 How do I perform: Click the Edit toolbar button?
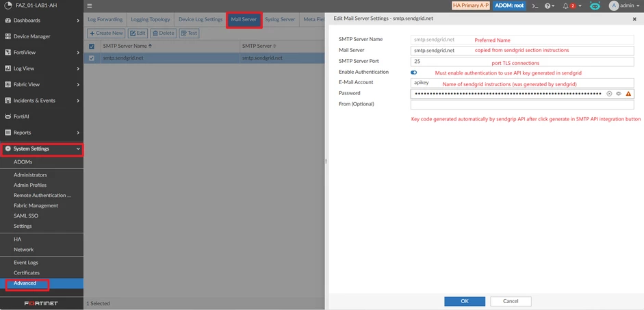coord(138,34)
